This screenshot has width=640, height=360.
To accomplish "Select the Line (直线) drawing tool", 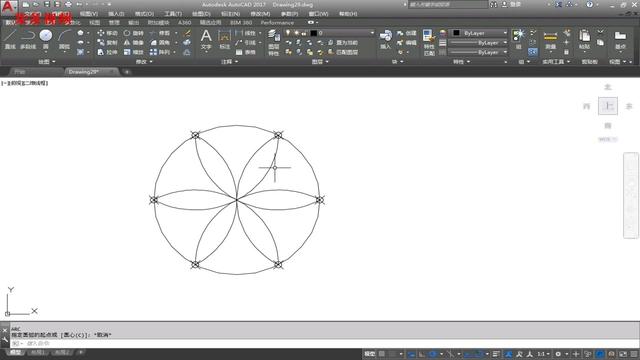I will (x=10, y=39).
